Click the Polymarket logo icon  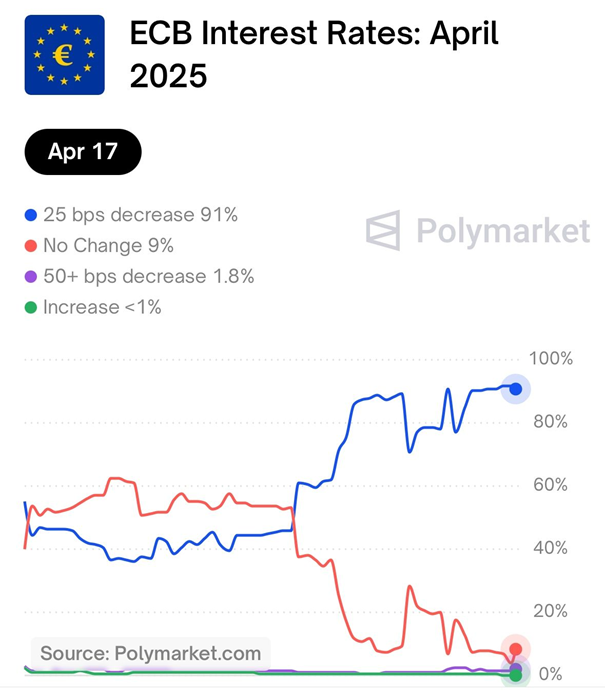coord(383,231)
